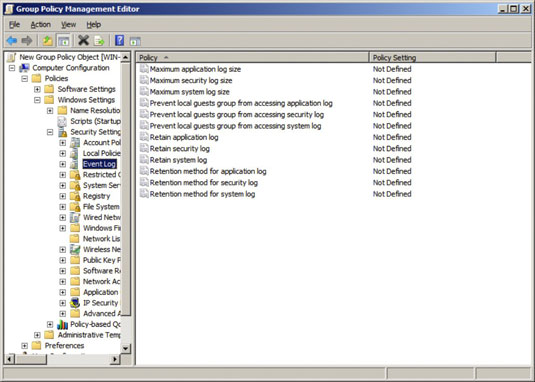535x382 pixels.
Task: Click the Computer Configuration icon
Action: [x=24, y=68]
